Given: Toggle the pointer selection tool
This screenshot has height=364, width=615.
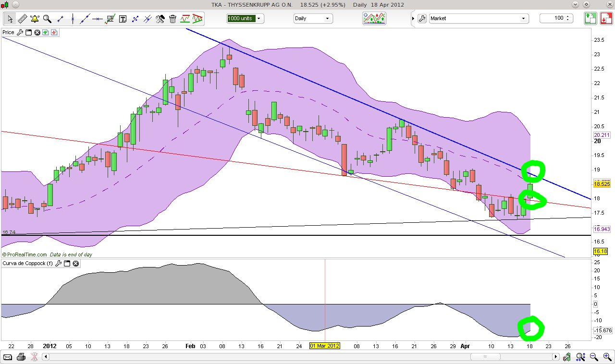Looking at the screenshot, I should click(x=10, y=19).
